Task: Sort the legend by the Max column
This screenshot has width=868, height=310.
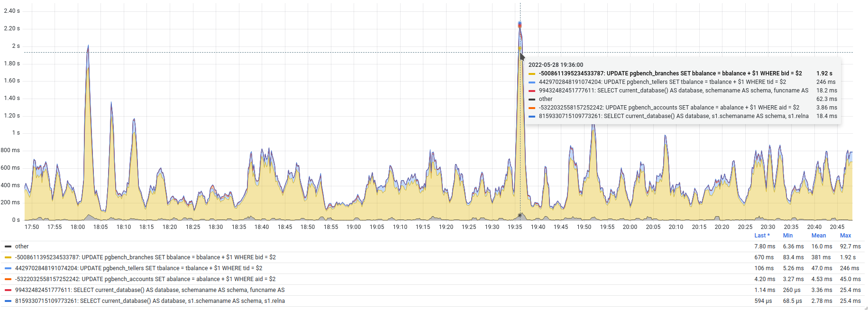Action: (x=845, y=236)
